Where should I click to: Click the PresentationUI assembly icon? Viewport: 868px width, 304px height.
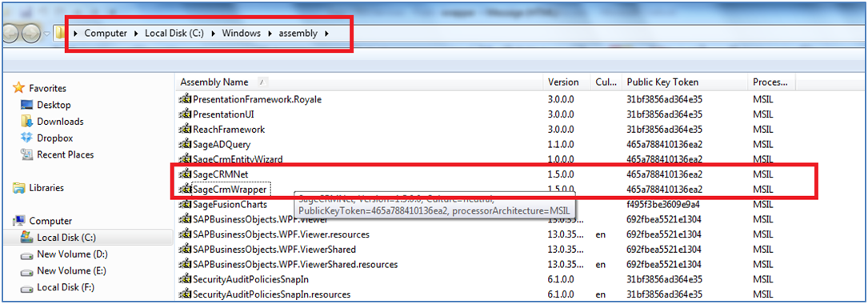tap(185, 114)
